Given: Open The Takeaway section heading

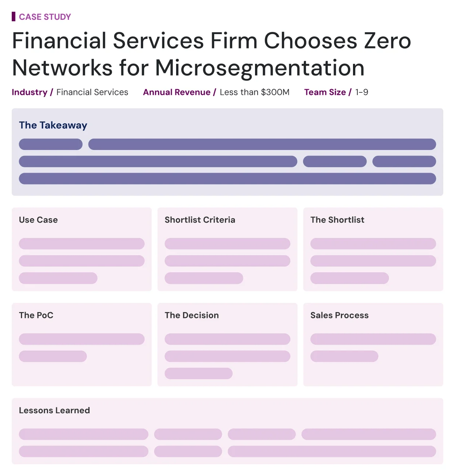Looking at the screenshot, I should click(x=53, y=125).
